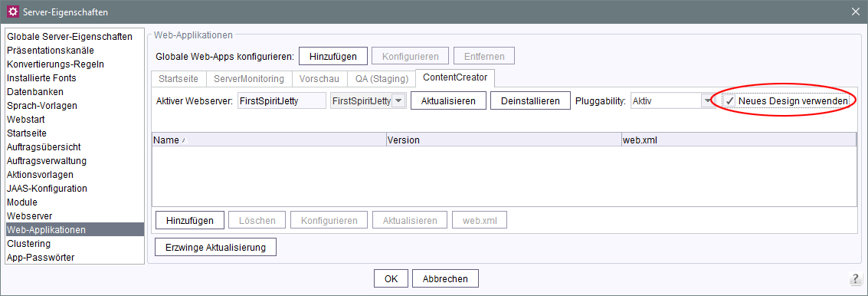Click Hinzufügen below the table
868x296 pixels.
(x=190, y=220)
